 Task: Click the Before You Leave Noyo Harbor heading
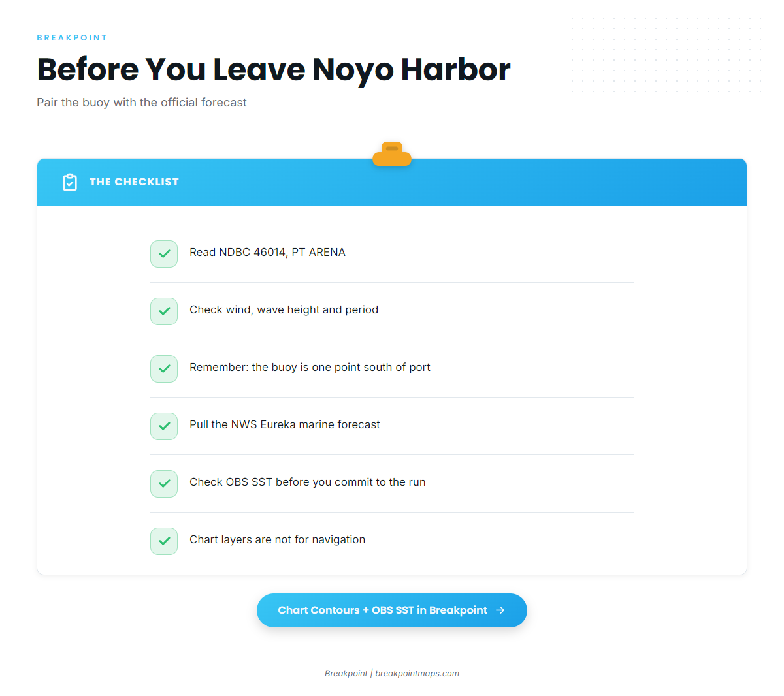point(273,69)
